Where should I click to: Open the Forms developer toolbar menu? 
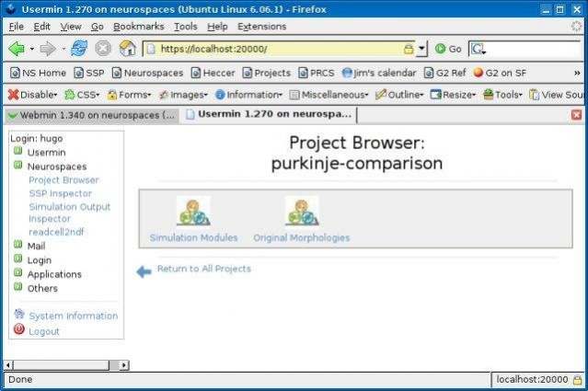click(129, 95)
